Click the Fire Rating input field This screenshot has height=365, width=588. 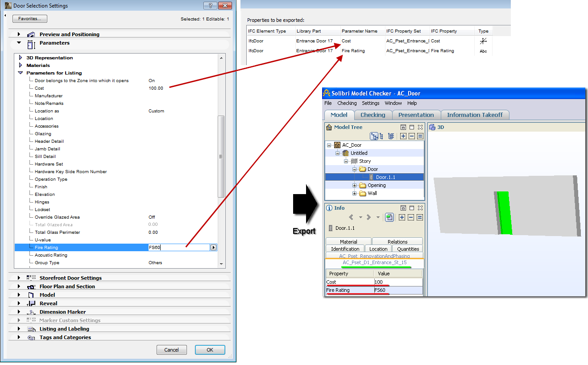(179, 248)
